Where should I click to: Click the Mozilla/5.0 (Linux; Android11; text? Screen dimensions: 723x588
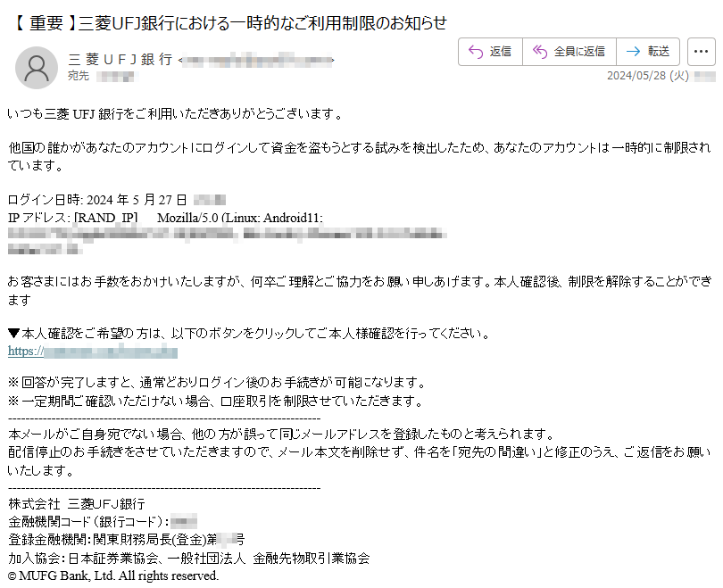(x=240, y=218)
